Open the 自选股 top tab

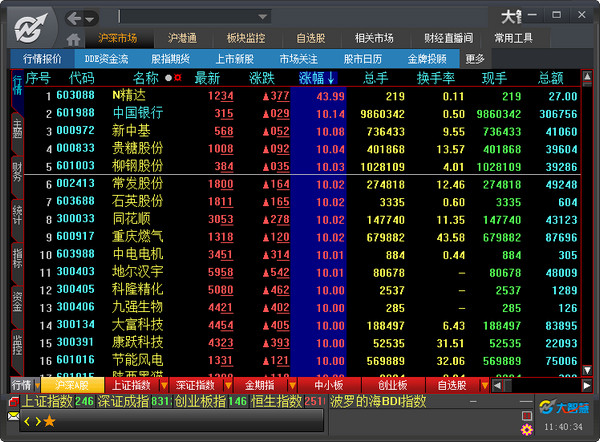(x=311, y=38)
